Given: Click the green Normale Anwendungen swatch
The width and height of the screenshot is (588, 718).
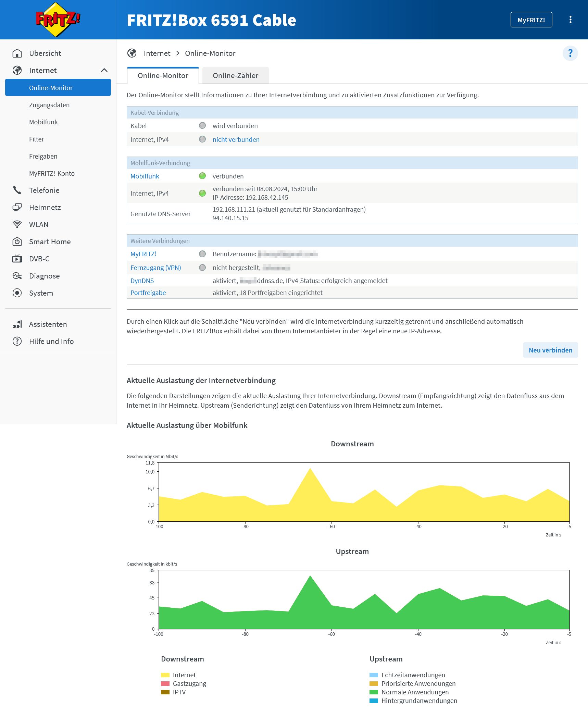Looking at the screenshot, I should pyautogui.click(x=374, y=692).
